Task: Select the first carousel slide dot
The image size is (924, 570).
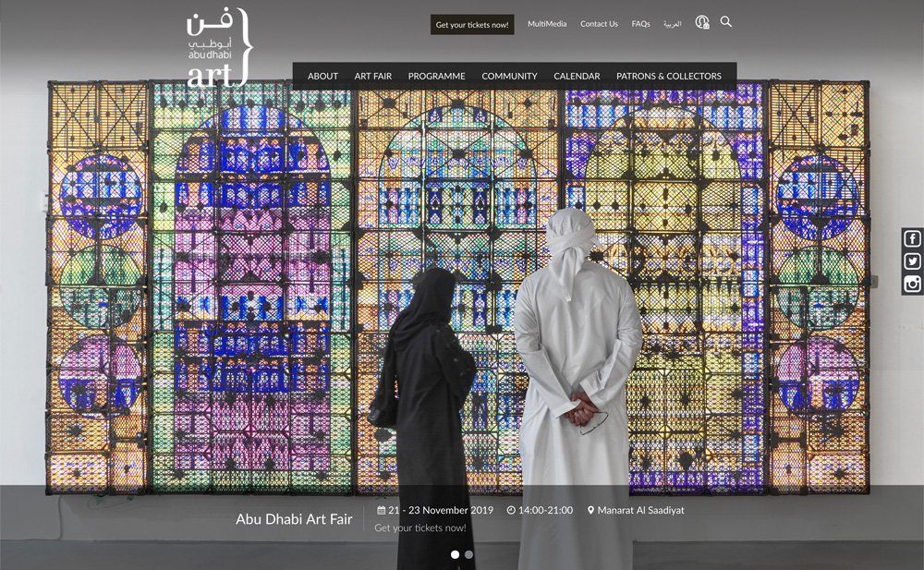Action: click(x=455, y=554)
